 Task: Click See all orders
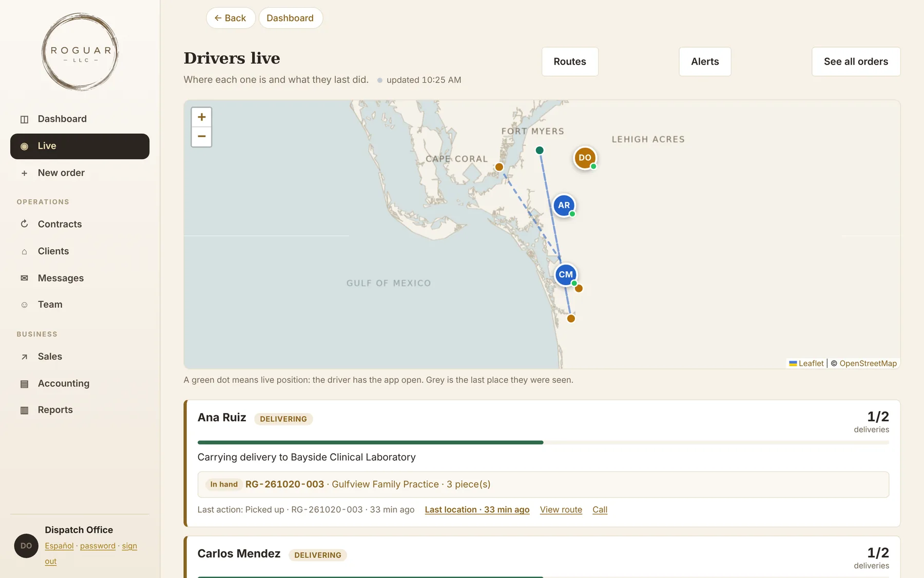(x=856, y=62)
